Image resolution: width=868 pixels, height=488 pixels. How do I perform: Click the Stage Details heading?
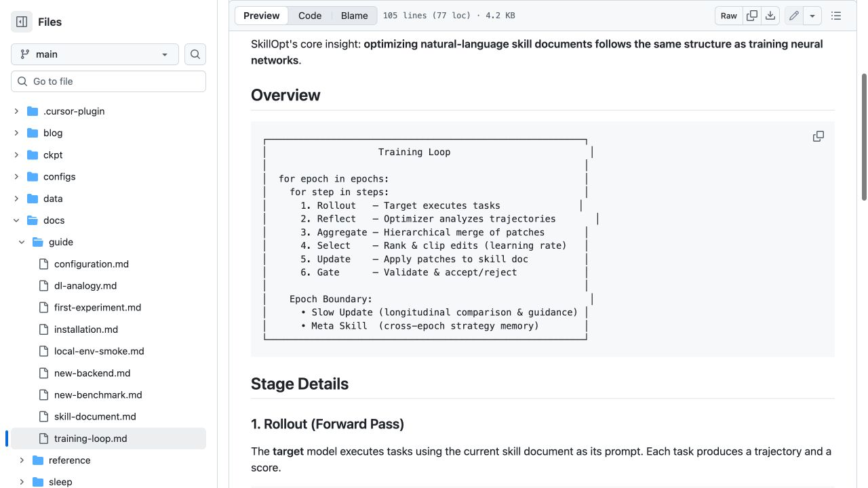[300, 384]
